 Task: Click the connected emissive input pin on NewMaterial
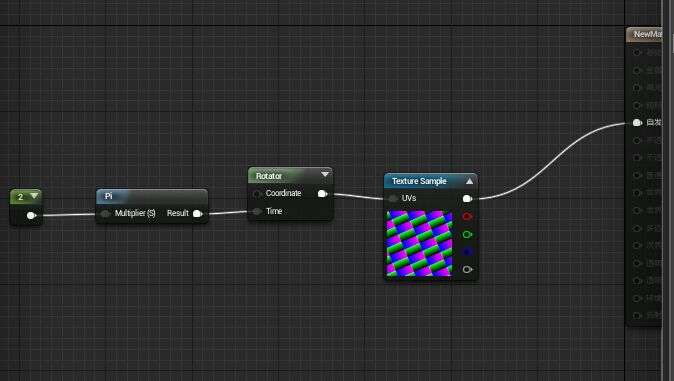[x=637, y=123]
